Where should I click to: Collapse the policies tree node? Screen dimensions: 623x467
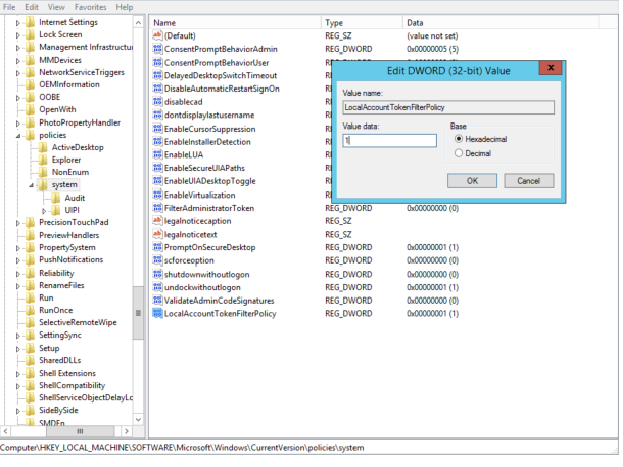point(18,134)
